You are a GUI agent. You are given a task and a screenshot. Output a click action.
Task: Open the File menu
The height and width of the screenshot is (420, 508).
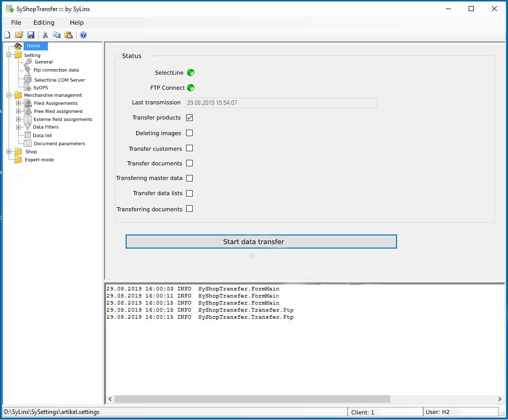[16, 23]
